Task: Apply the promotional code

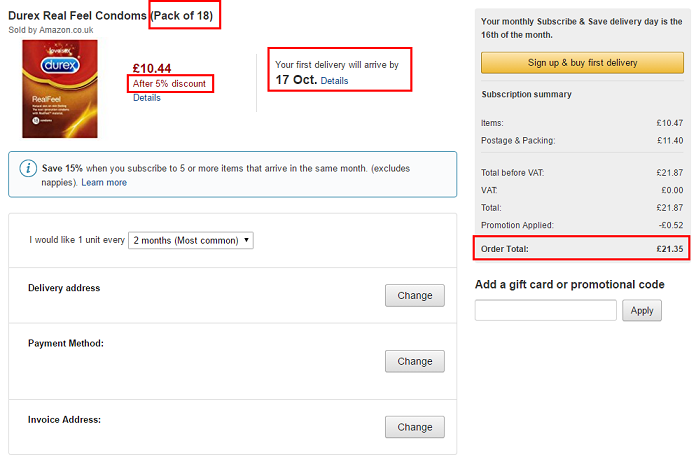Action: (642, 310)
